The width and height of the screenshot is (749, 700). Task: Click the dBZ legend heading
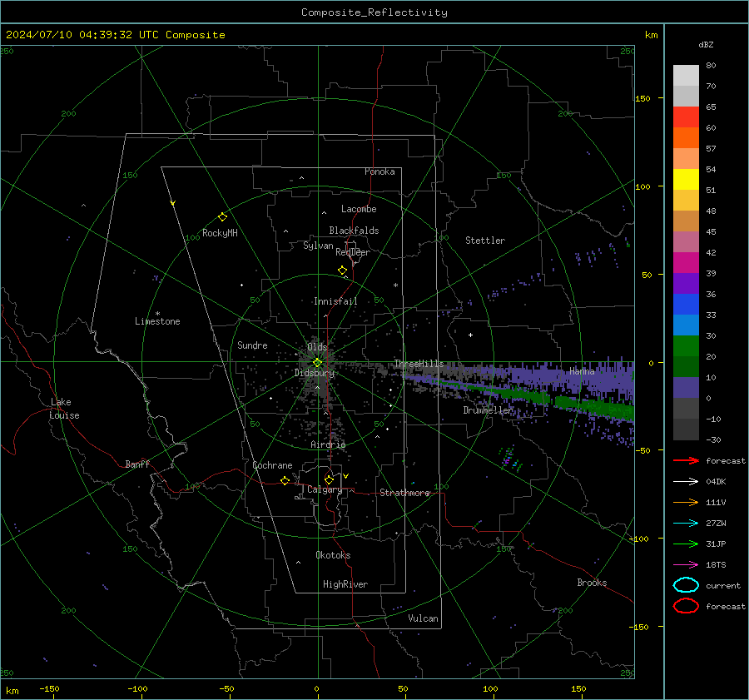706,45
